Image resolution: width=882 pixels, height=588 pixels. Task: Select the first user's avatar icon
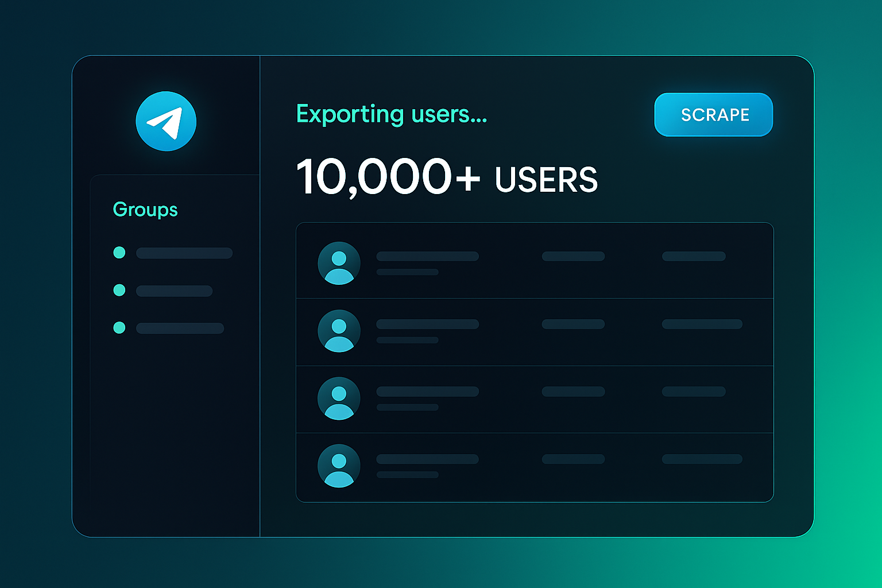(x=339, y=263)
